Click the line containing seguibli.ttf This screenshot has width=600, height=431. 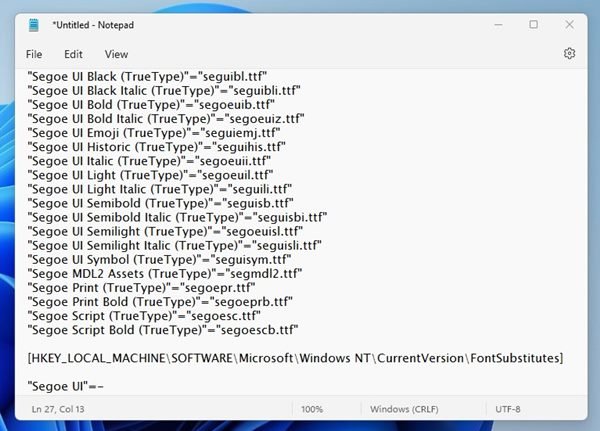164,91
